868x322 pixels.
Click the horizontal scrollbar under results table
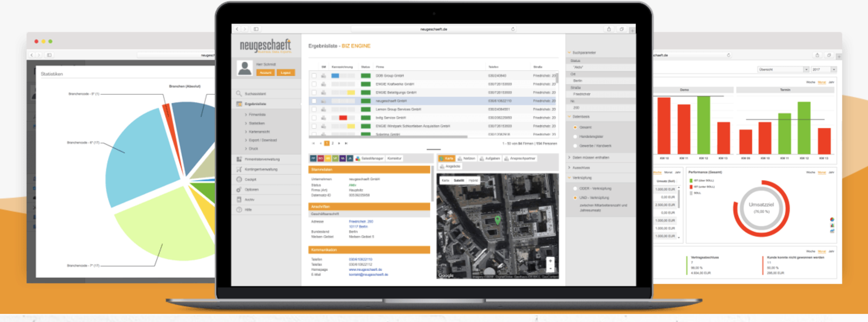388,137
